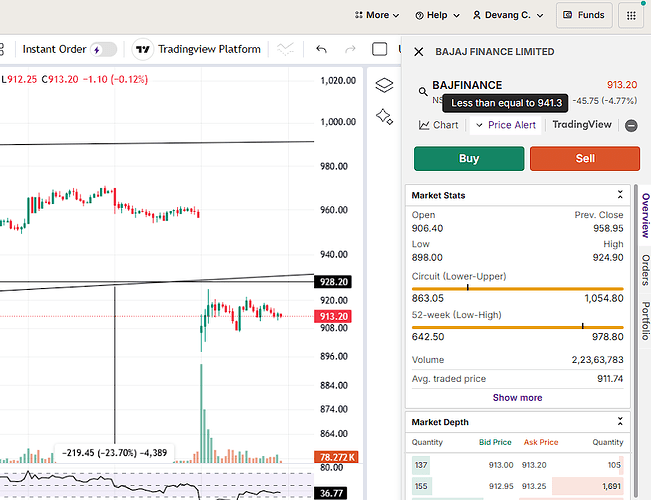Image resolution: width=651 pixels, height=500 pixels.
Task: Click the Circuit lower-upper range bar
Action: (517, 288)
